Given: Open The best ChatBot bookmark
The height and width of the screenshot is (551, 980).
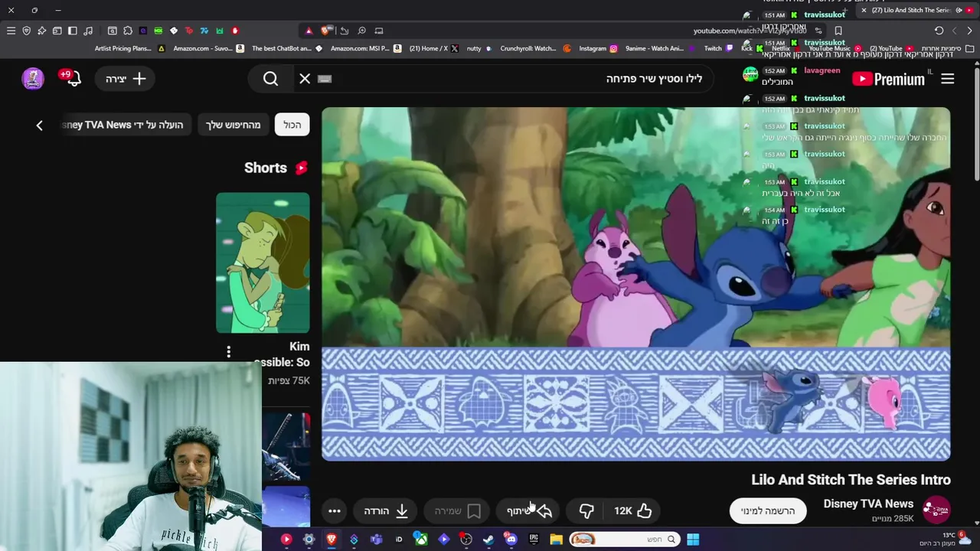Looking at the screenshot, I should point(287,48).
